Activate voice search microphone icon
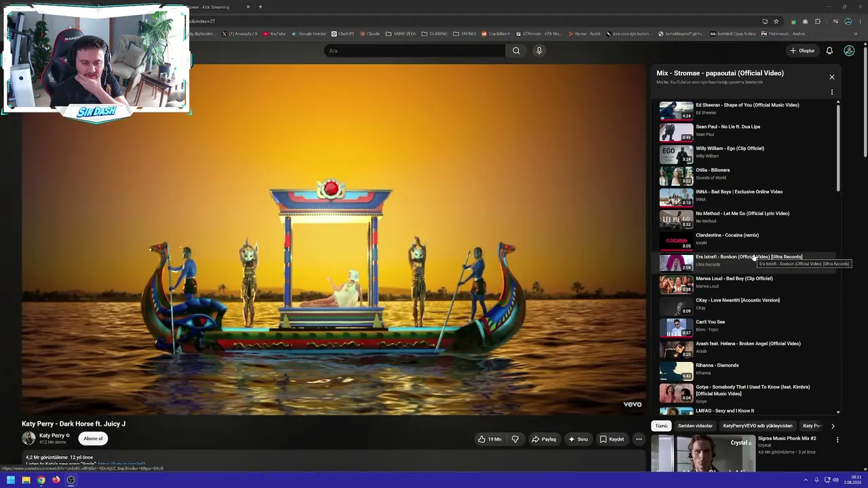This screenshot has height=488, width=868. [539, 51]
